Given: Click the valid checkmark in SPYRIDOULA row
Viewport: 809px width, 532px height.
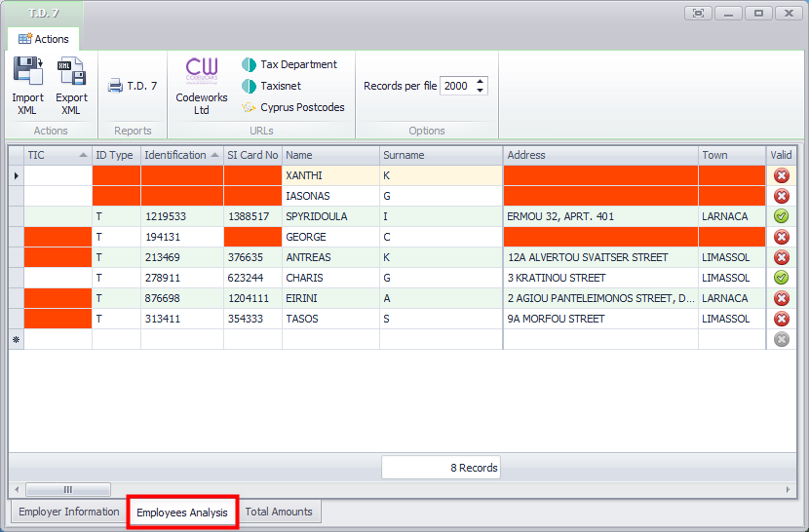Looking at the screenshot, I should coord(781,216).
